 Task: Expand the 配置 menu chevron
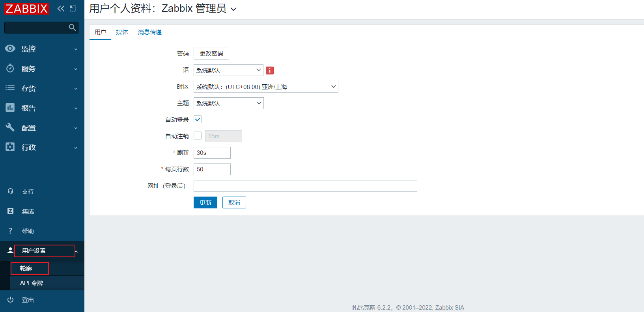click(76, 128)
